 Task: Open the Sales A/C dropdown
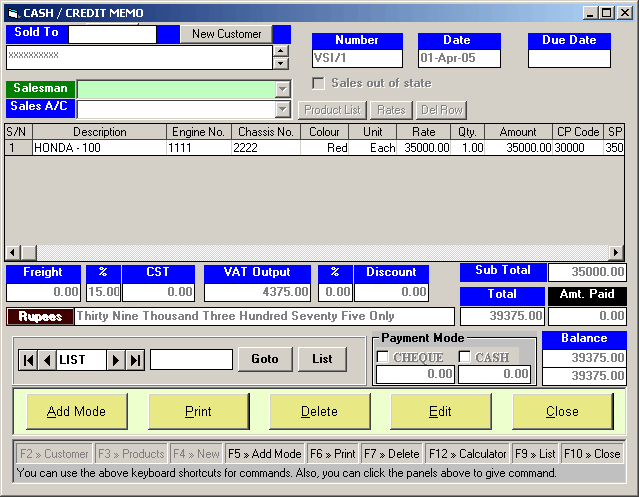[282, 109]
